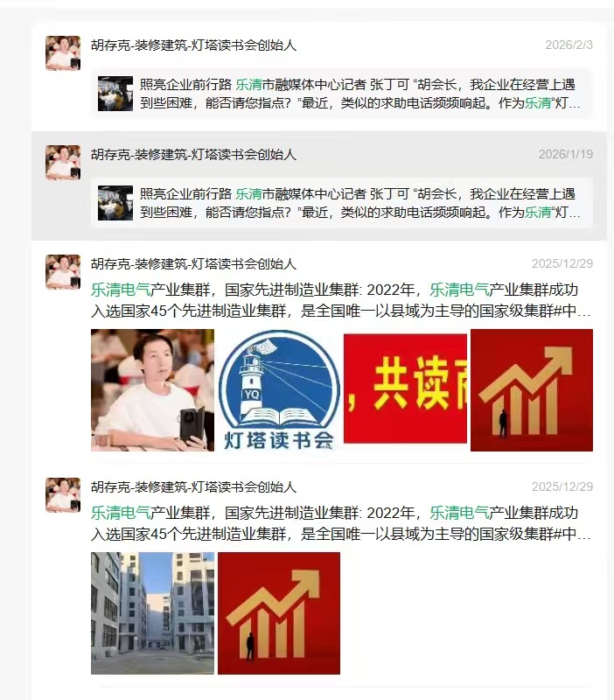Click username 胡存克 on the last post
This screenshot has width=614, height=700.
[x=193, y=487]
